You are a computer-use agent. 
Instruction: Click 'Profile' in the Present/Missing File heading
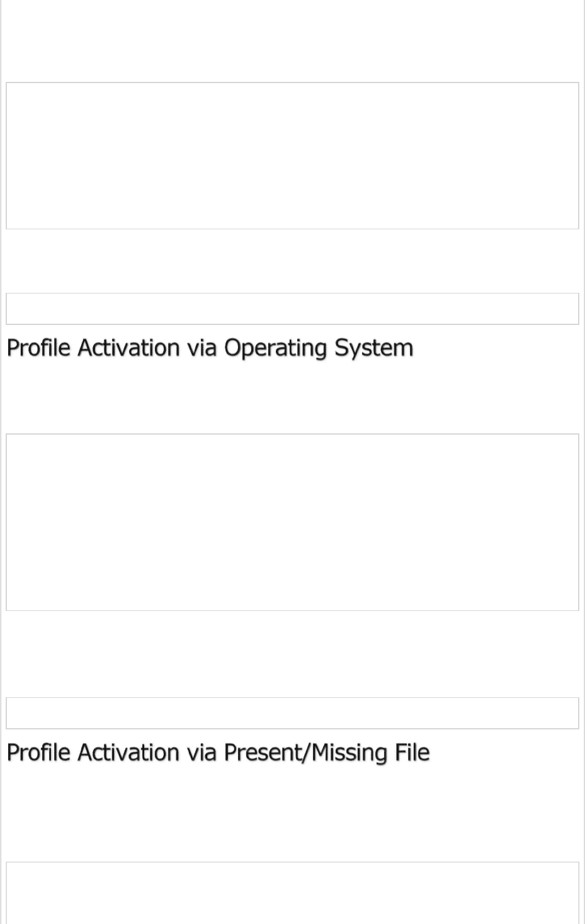click(x=38, y=753)
